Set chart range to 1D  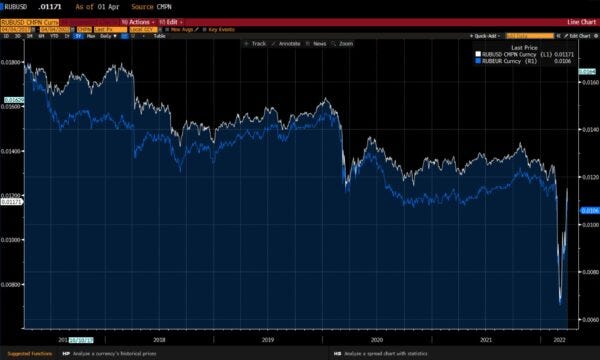[6, 36]
